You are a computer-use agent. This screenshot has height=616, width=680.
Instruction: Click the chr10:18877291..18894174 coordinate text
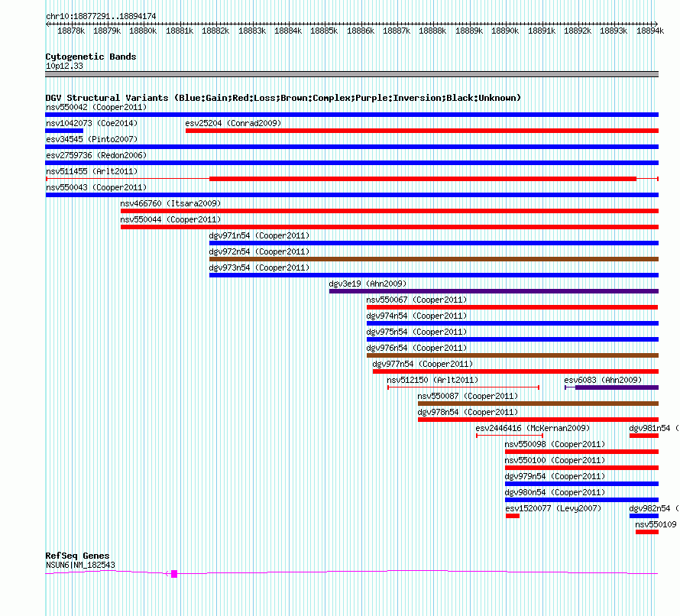coord(101,16)
